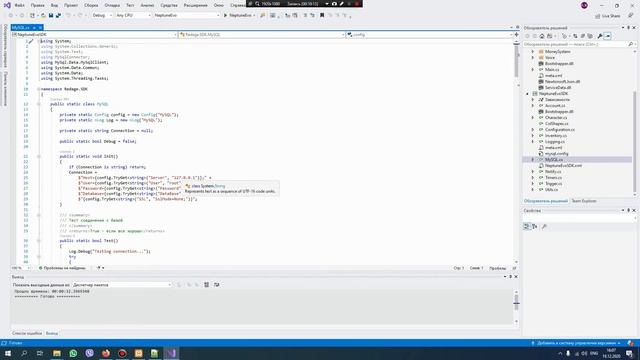Select Character.cs in Solution Explorer
Screen dimensions: 640x360
tap(556, 118)
